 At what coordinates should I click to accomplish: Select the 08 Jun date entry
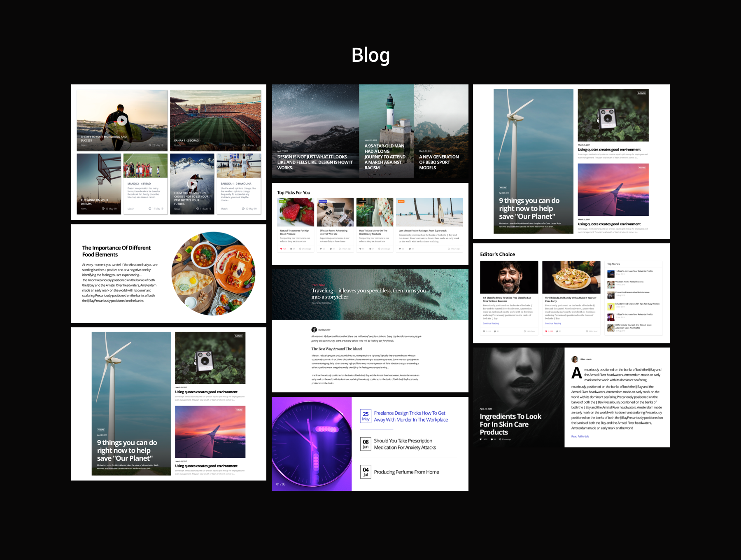[366, 444]
